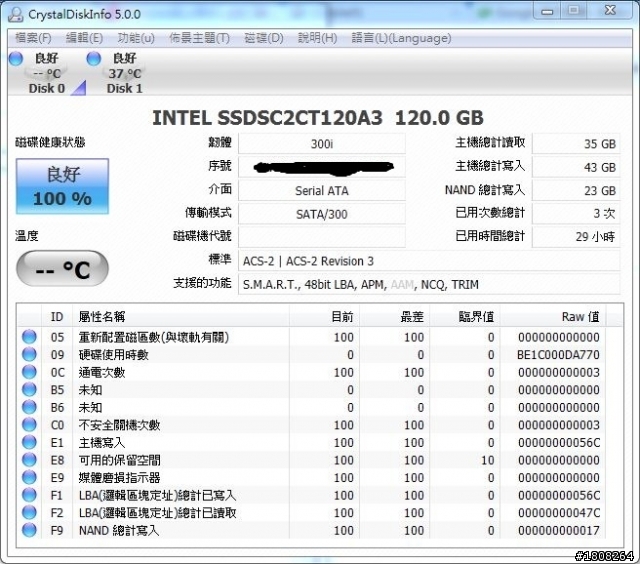
Task: Click status orb of attribute B5 row
Action: 29,389
